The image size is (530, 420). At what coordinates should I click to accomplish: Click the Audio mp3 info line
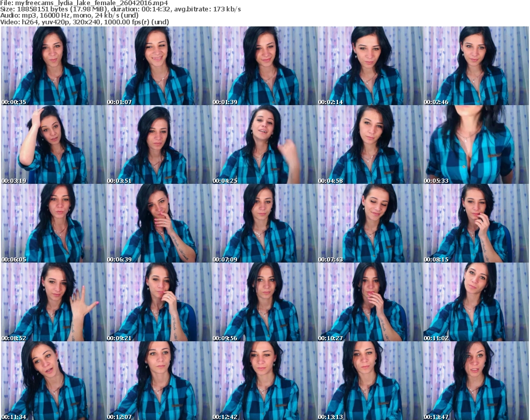coord(69,16)
